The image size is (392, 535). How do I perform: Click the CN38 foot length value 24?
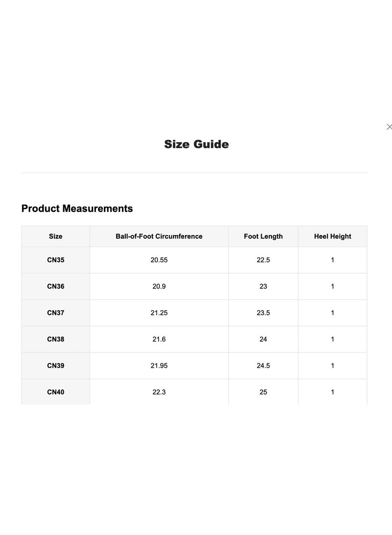click(x=263, y=339)
